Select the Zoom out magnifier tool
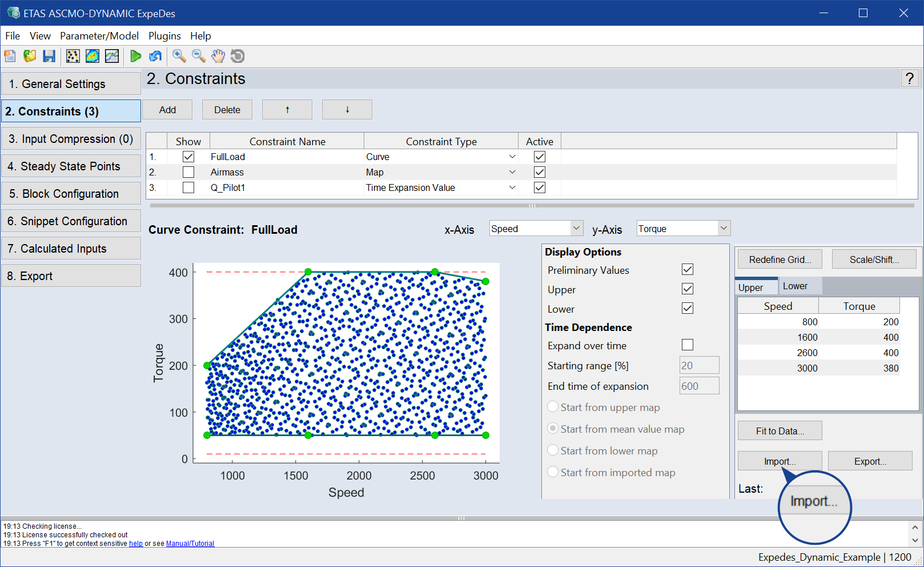The image size is (924, 567). click(x=199, y=56)
